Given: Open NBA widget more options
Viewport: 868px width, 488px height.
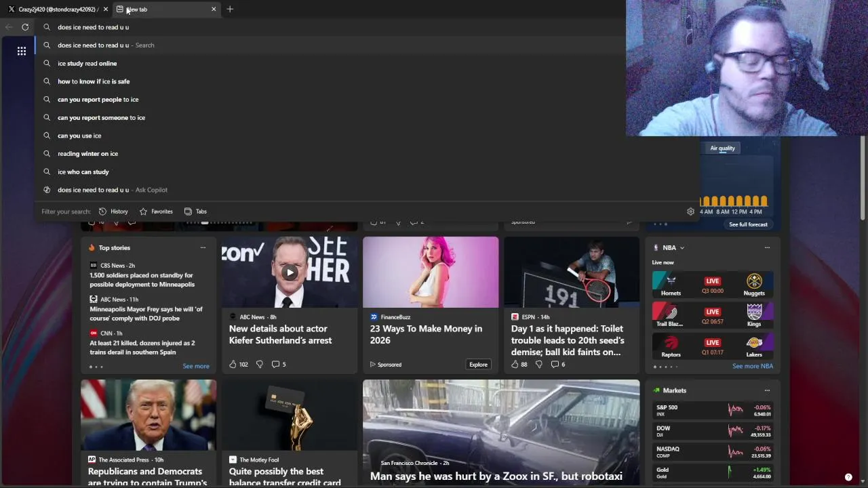Looking at the screenshot, I should tap(767, 247).
